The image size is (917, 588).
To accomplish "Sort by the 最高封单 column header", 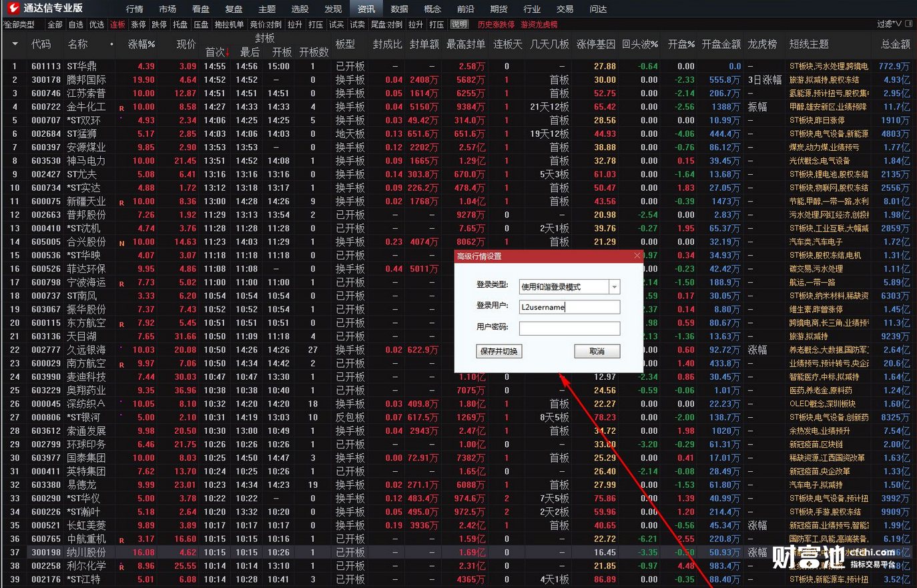I will tap(465, 44).
